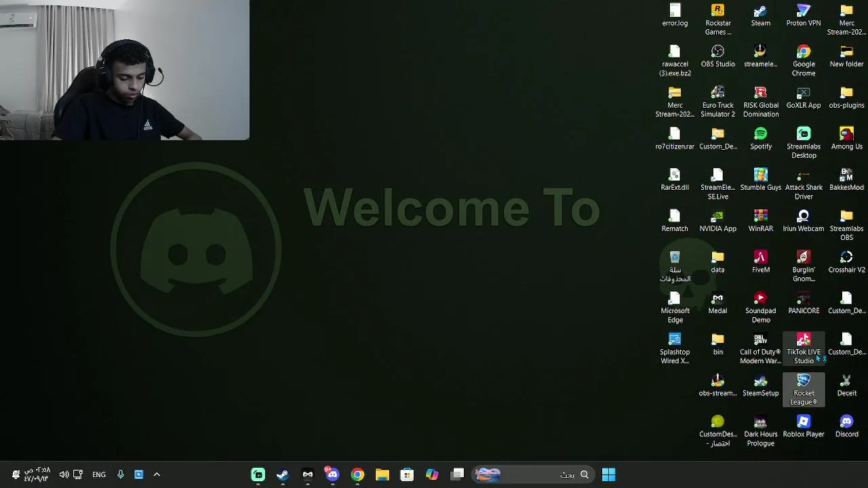This screenshot has width=868, height=488.
Task: Click the Windows Start button
Action: click(608, 474)
